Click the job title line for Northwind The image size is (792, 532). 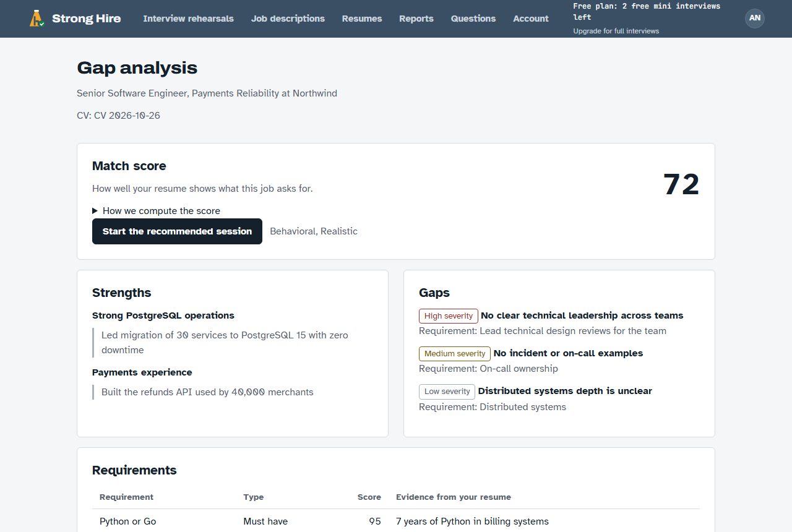[x=207, y=93]
